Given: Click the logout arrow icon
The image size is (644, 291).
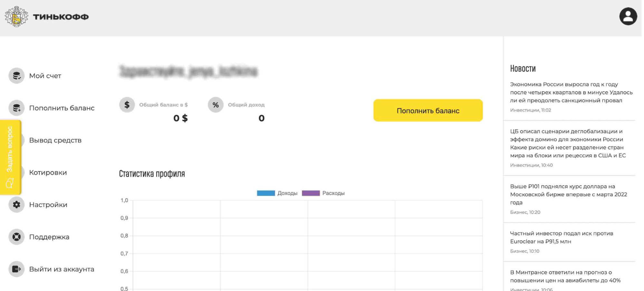Looking at the screenshot, I should pyautogui.click(x=16, y=269).
